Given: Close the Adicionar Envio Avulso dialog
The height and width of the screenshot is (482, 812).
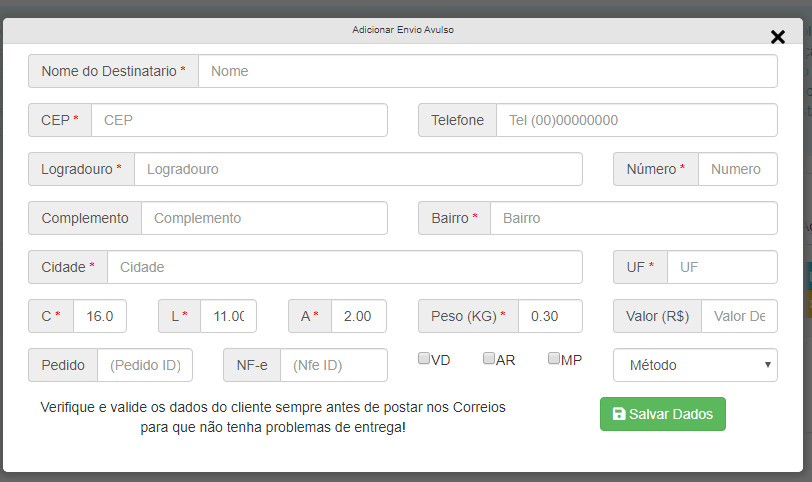Looking at the screenshot, I should 777,37.
